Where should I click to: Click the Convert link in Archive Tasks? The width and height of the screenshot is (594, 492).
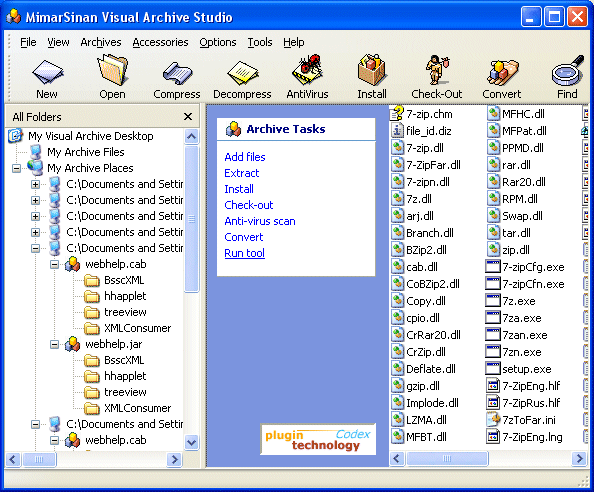[244, 237]
